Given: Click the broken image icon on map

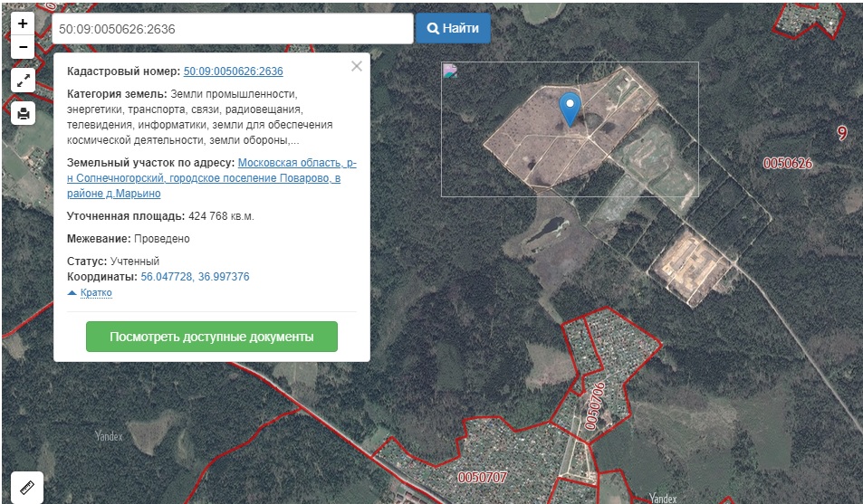Looking at the screenshot, I should tap(450, 71).
